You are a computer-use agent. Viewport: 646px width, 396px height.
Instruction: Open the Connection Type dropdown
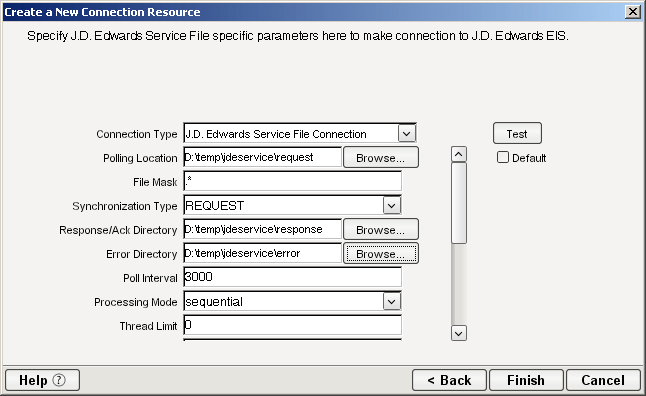(407, 134)
